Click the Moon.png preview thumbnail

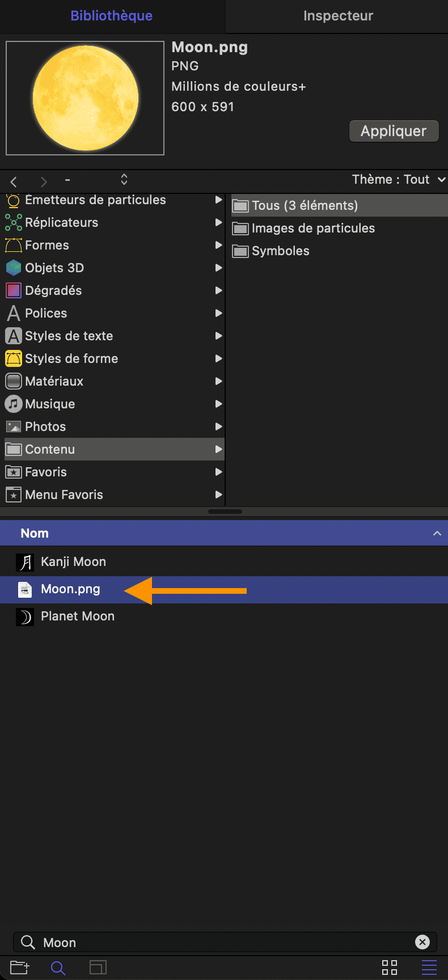click(85, 98)
